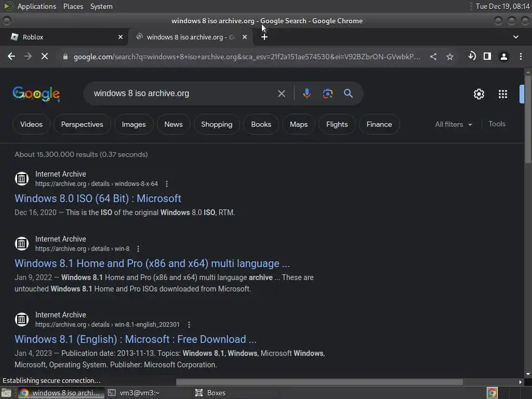Filter results by Shopping
Image resolution: width=532 pixels, height=399 pixels.
217,124
